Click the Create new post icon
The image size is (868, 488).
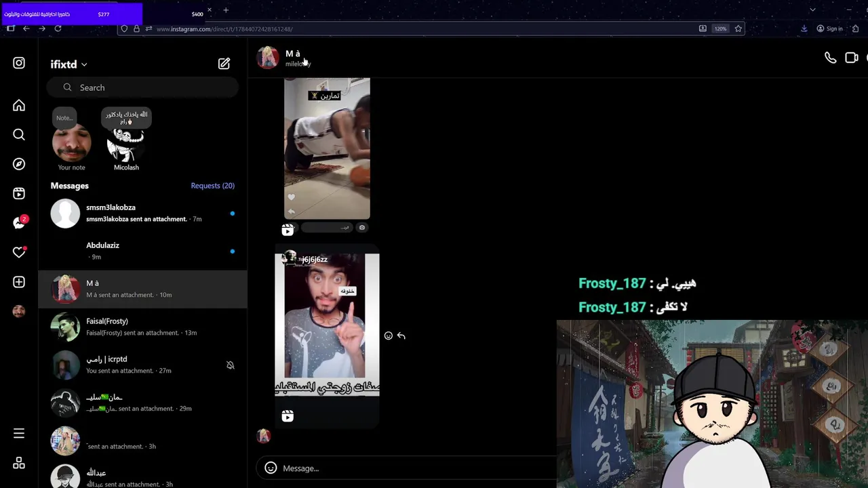(x=19, y=282)
